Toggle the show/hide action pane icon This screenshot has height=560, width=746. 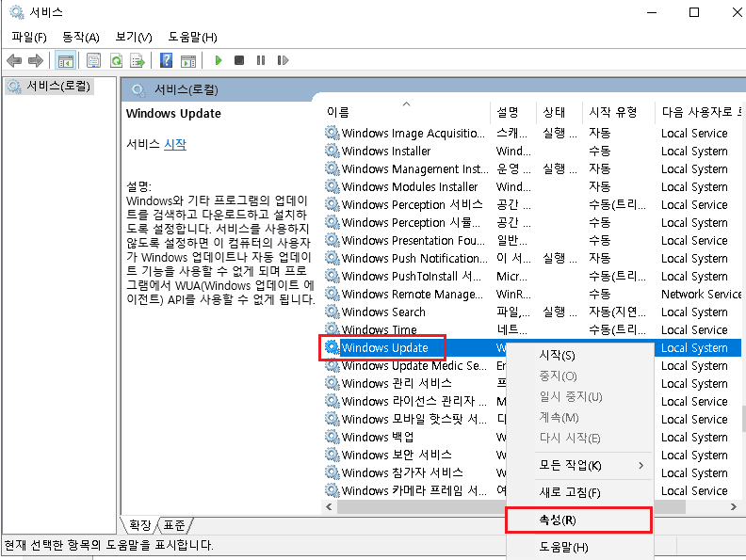[x=188, y=60]
